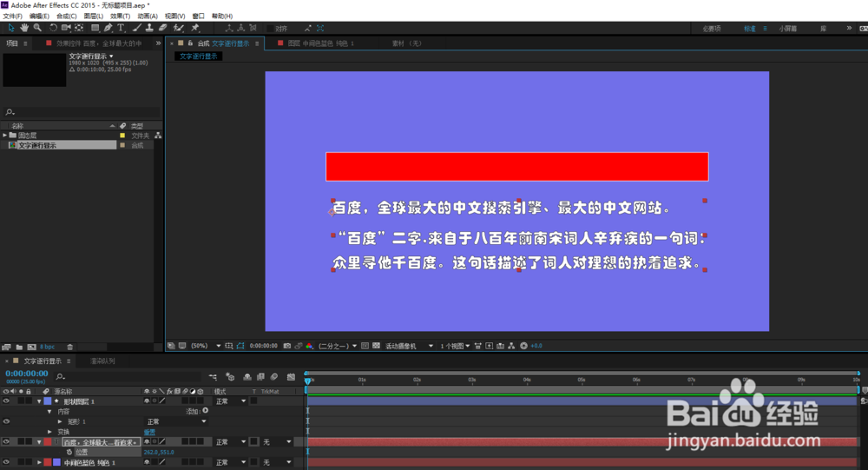Open the 活动摄像机 camera view dropdown
Screen dimensions: 868x470
409,346
